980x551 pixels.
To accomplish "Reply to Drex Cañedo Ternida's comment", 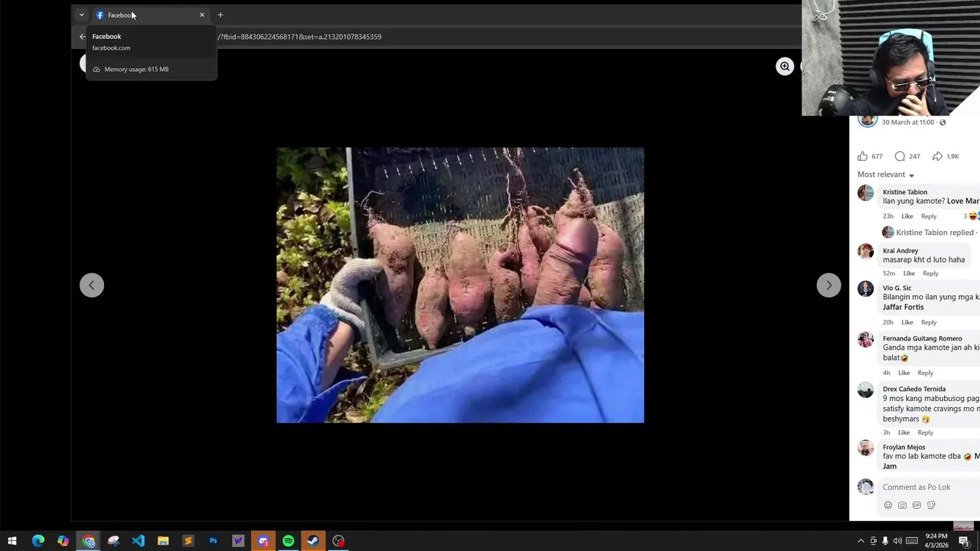I will [x=926, y=432].
